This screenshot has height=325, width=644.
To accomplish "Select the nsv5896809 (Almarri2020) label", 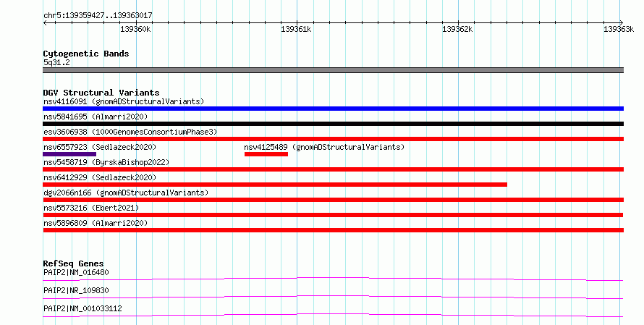I will pos(96,223).
